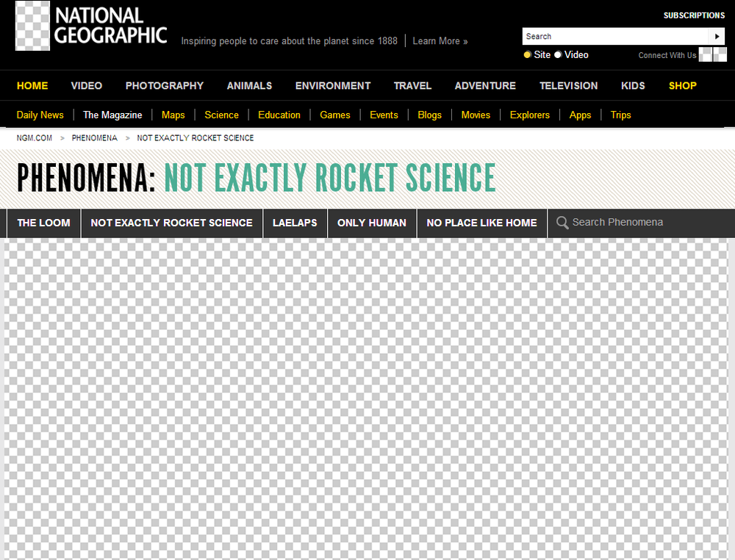Open the SHOP menu item

(683, 86)
